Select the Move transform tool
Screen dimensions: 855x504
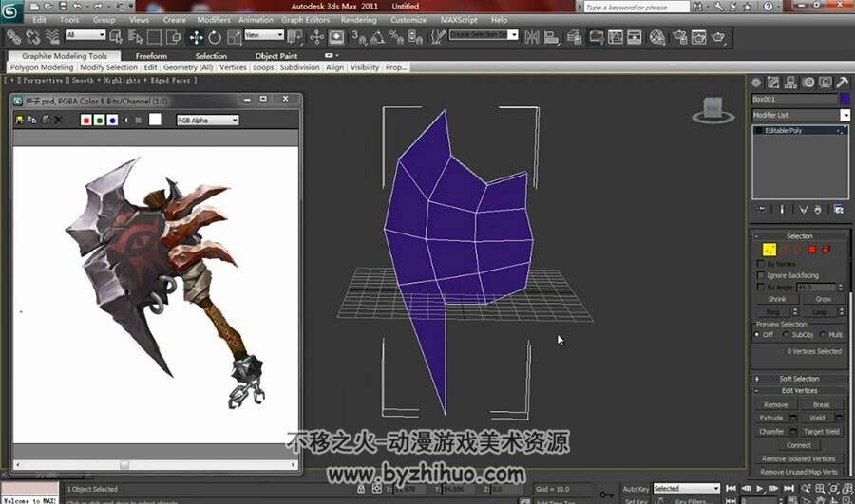tap(196, 37)
